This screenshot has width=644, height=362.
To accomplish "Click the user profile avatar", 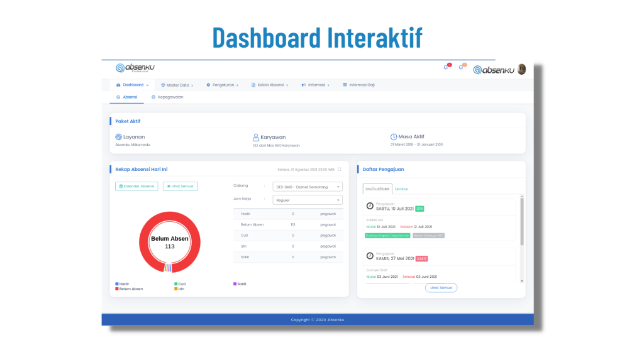I will pos(521,69).
